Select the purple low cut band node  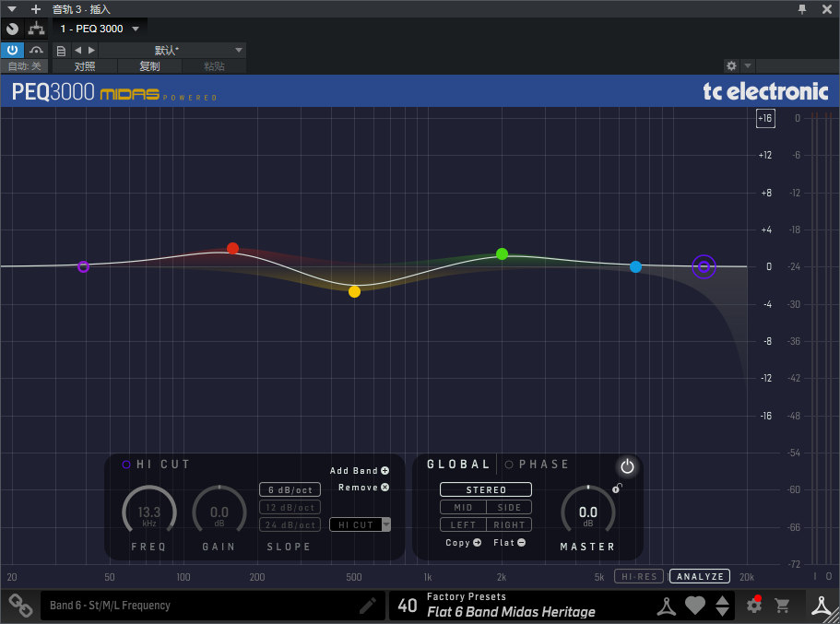83,266
